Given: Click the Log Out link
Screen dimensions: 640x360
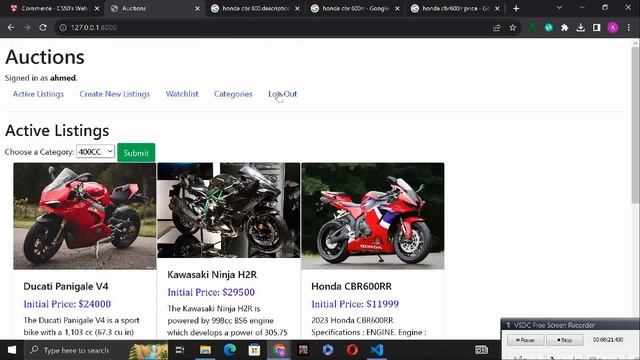Looking at the screenshot, I should coord(282,94).
